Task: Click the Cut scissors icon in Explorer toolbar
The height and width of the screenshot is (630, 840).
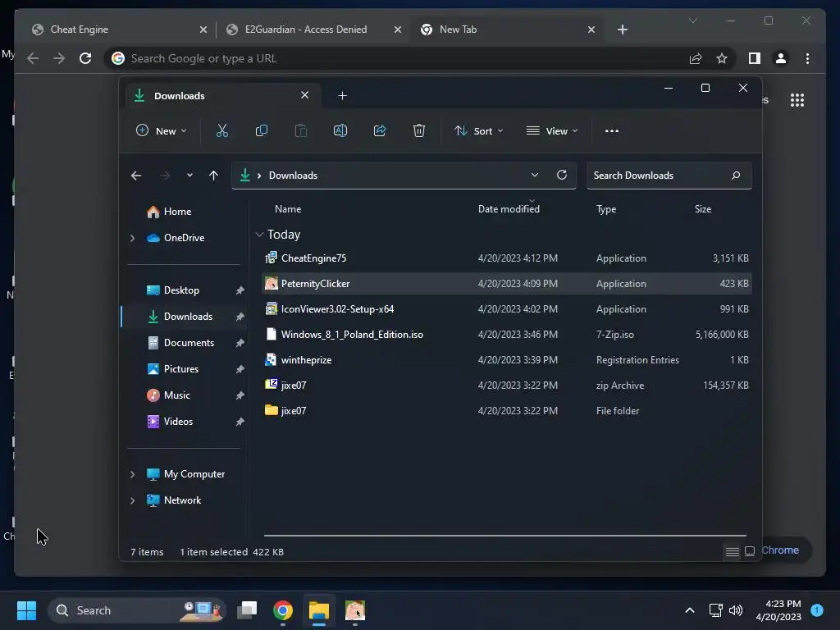Action: pyautogui.click(x=221, y=130)
